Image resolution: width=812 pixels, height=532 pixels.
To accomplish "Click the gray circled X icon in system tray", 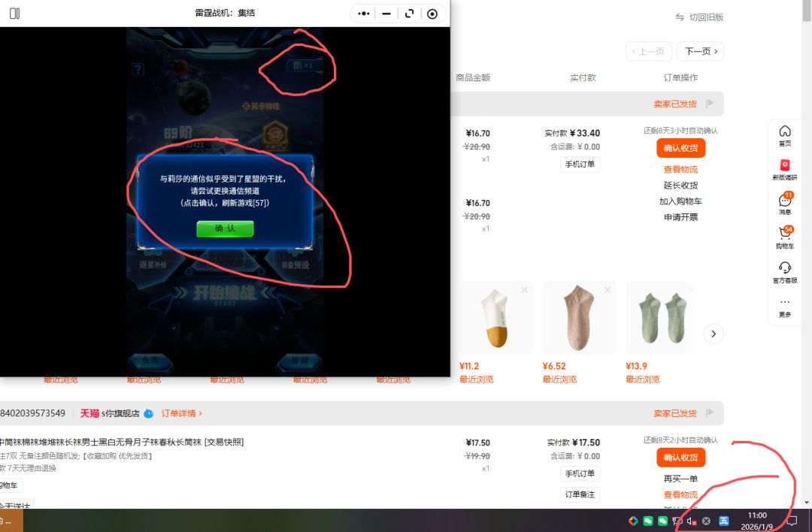I will [706, 521].
